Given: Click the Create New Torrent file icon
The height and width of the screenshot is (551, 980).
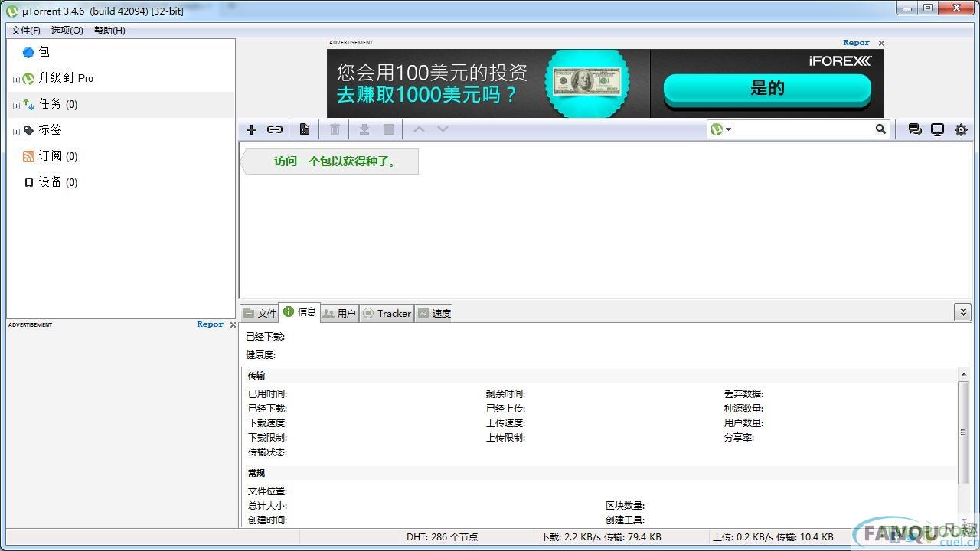Looking at the screenshot, I should point(305,129).
